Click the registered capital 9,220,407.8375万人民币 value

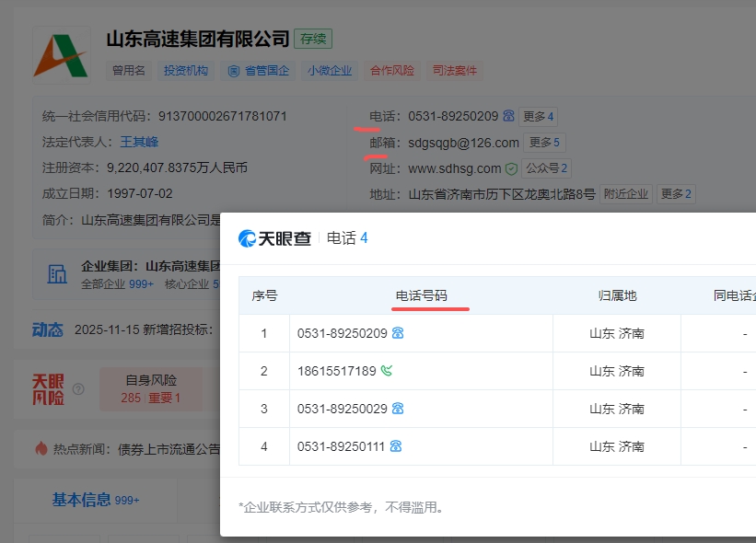point(177,168)
